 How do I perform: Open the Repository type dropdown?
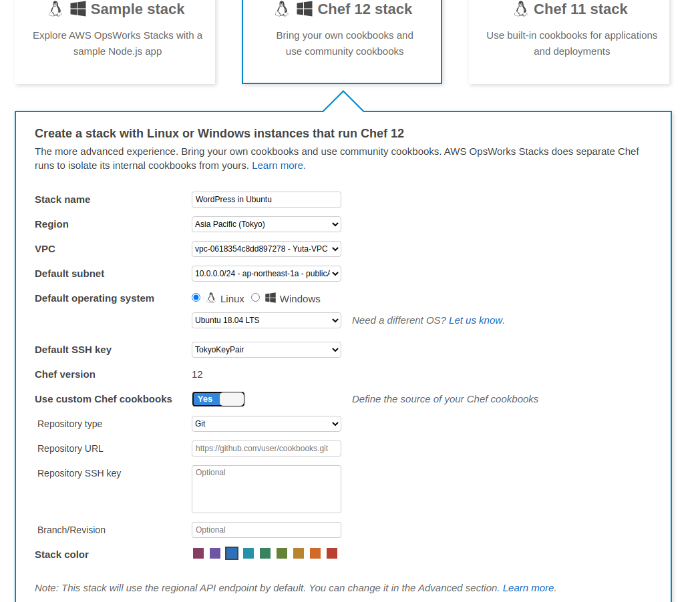267,424
